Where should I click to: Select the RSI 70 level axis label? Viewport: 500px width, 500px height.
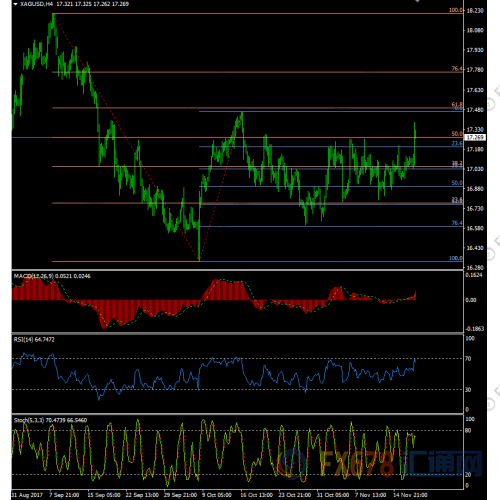468,359
